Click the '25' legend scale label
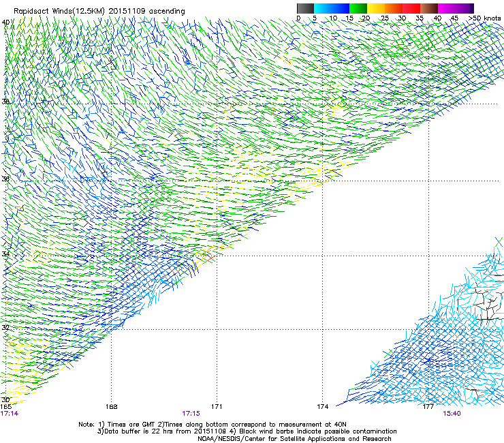Viewport: 504px width, 443px height. (x=385, y=18)
